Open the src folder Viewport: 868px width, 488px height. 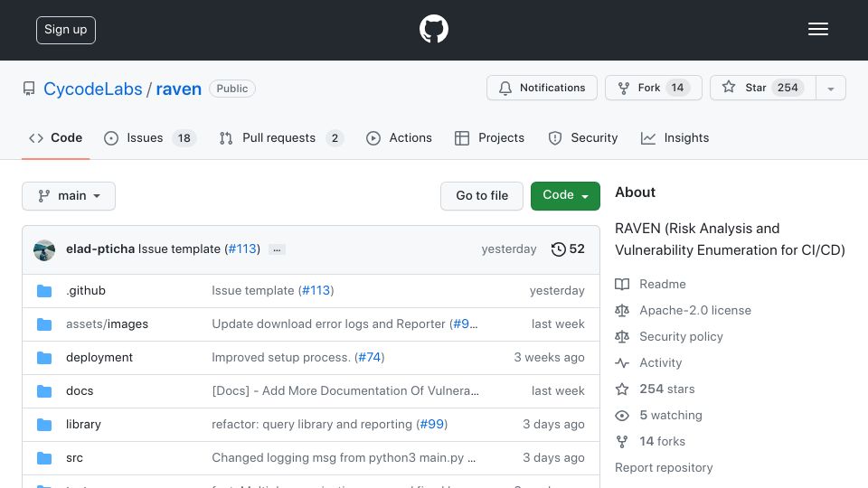[x=74, y=457]
